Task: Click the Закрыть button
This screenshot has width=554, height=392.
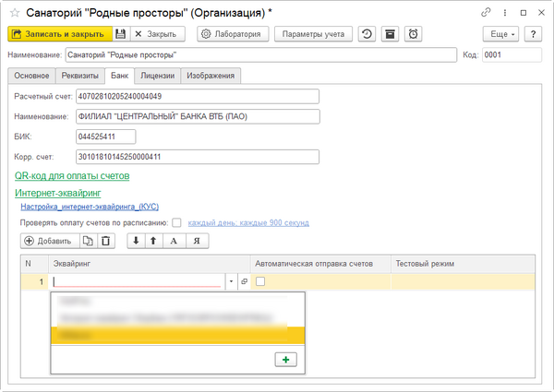Action: (x=158, y=34)
